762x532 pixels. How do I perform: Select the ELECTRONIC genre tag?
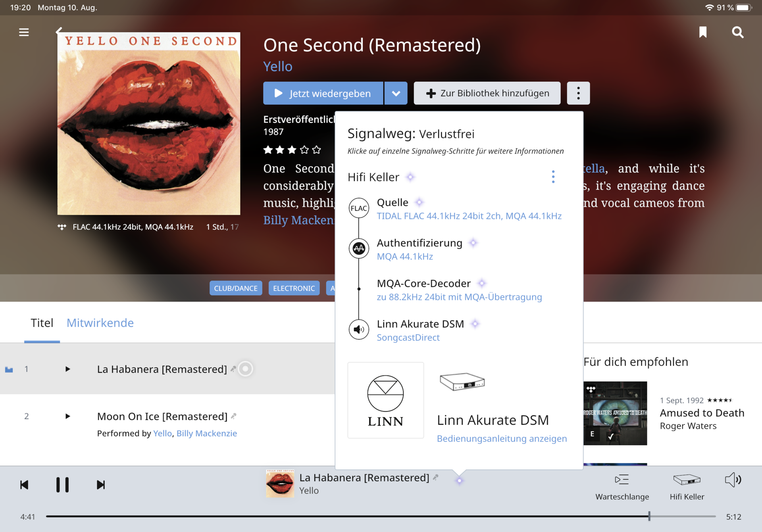pyautogui.click(x=294, y=288)
